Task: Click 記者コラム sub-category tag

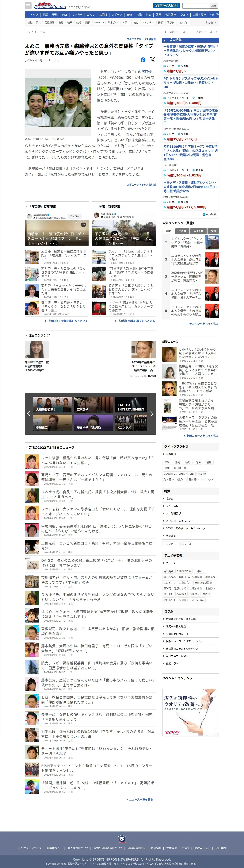Action: pyautogui.click(x=34, y=23)
